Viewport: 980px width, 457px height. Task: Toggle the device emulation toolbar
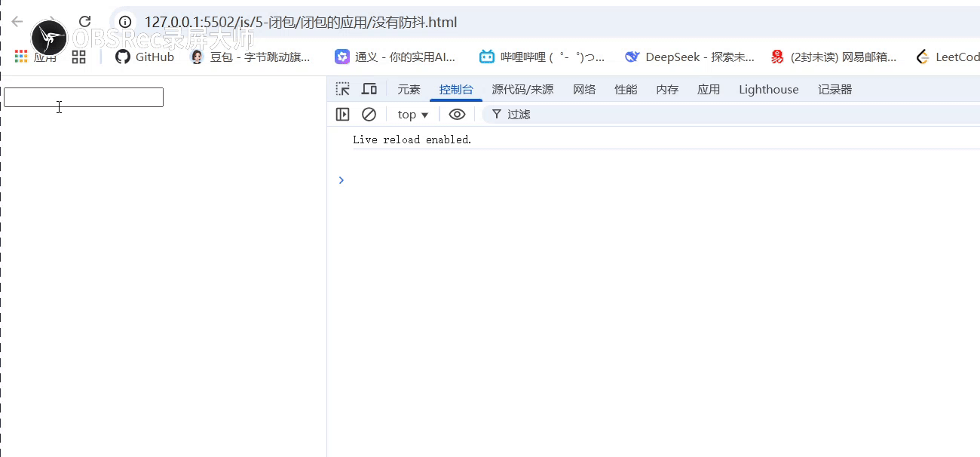369,89
